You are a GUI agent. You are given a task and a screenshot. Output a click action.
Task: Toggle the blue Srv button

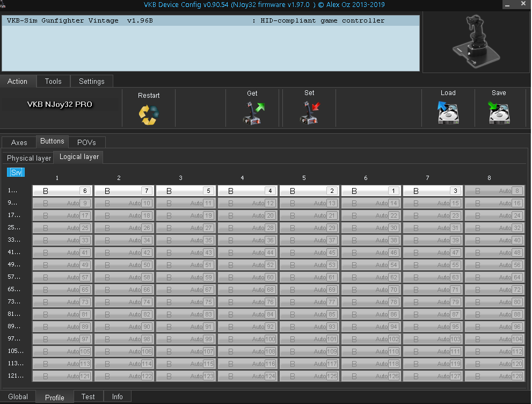[x=16, y=172]
